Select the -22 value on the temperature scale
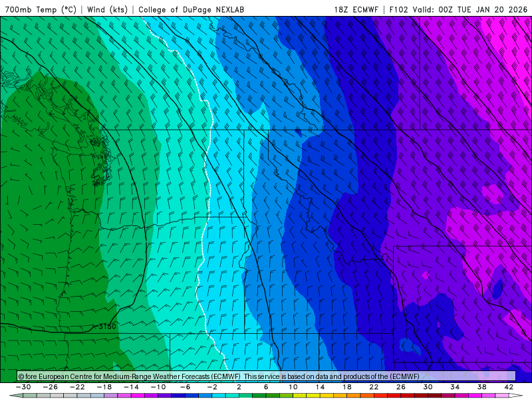 [77, 387]
